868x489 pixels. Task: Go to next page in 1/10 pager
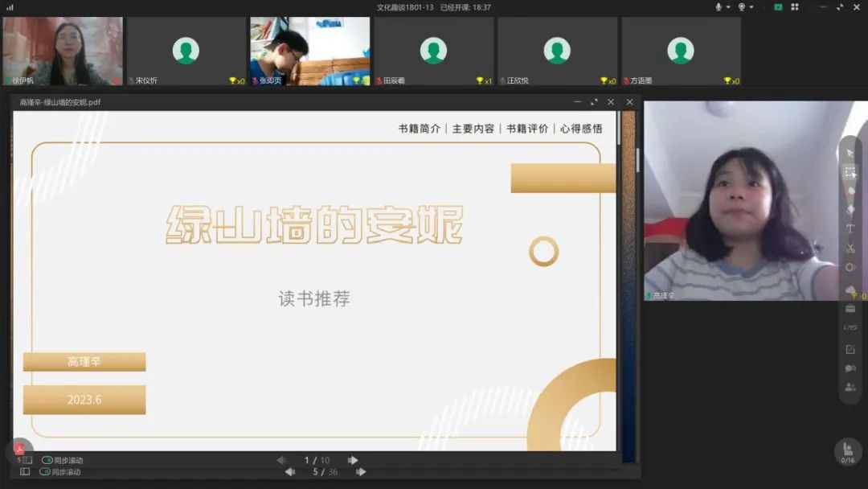353,460
